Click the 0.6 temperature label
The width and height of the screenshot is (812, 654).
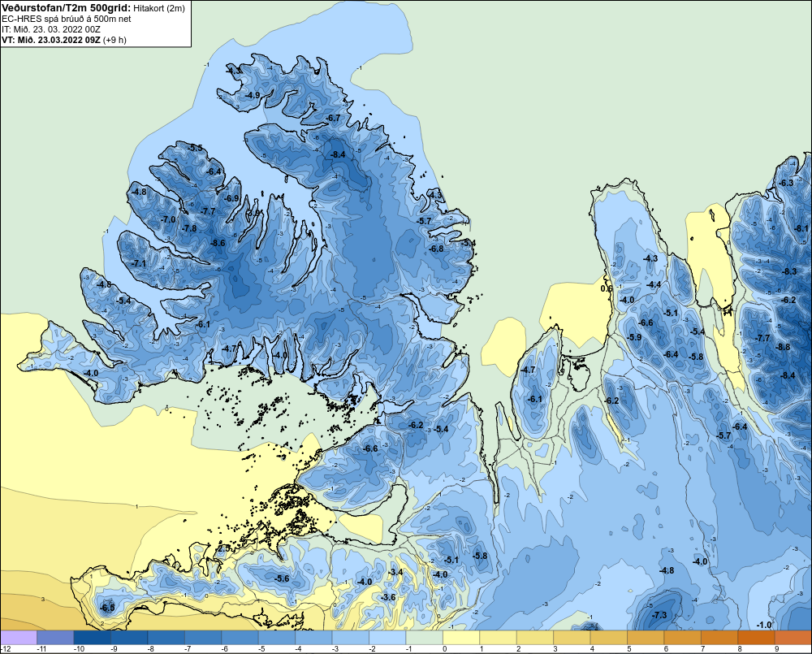[607, 288]
